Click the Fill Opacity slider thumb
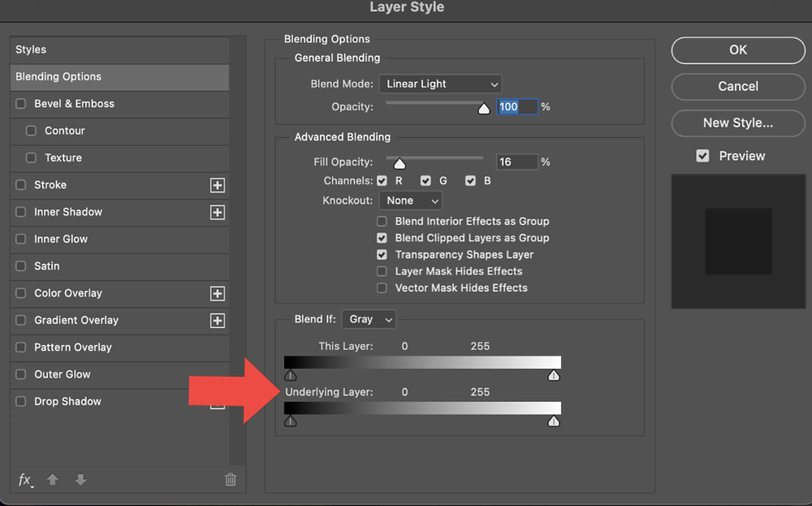 pyautogui.click(x=400, y=164)
